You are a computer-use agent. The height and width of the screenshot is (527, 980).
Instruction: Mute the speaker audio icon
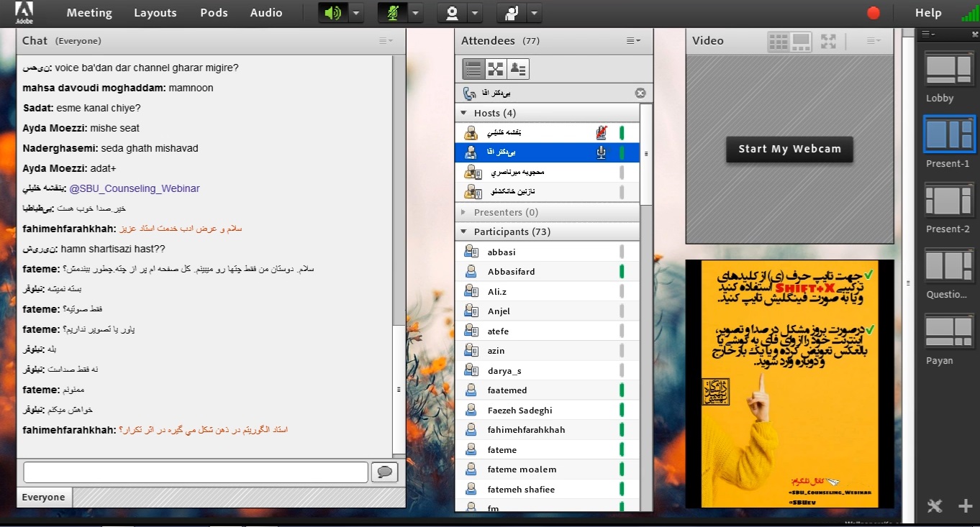click(332, 13)
